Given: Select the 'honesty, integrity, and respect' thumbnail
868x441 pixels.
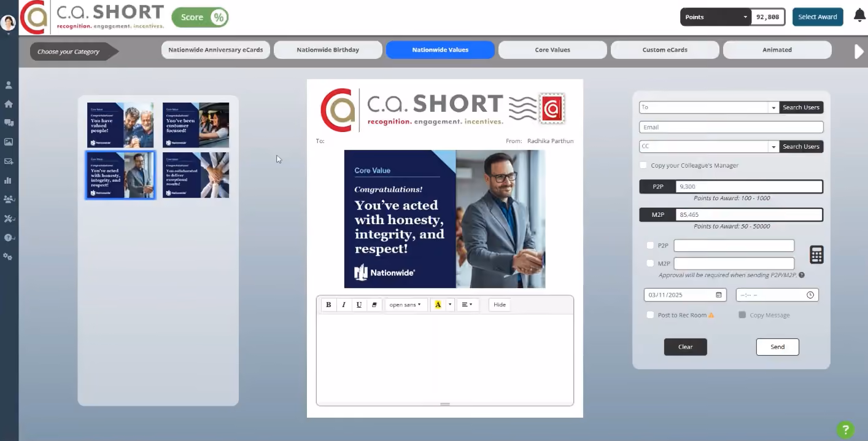Looking at the screenshot, I should [x=120, y=175].
